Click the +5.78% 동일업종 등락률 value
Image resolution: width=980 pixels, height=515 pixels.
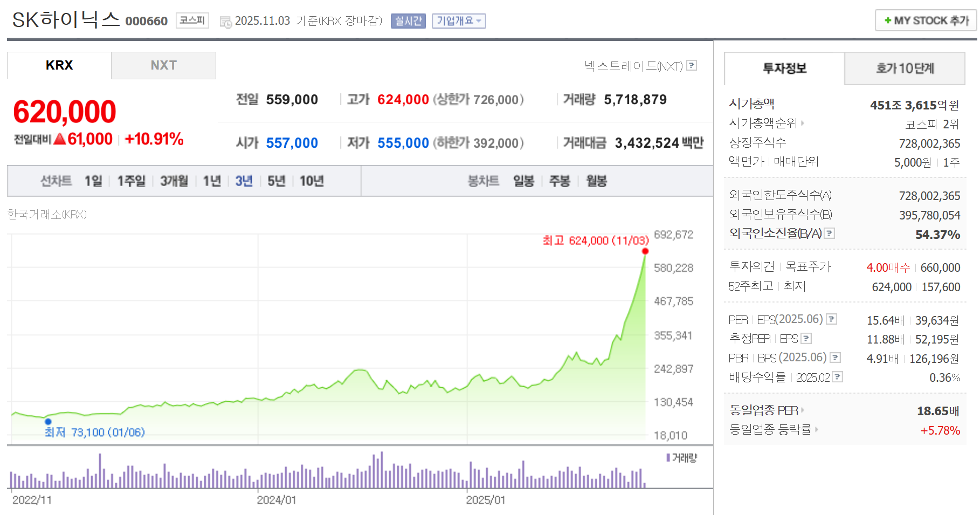(940, 430)
